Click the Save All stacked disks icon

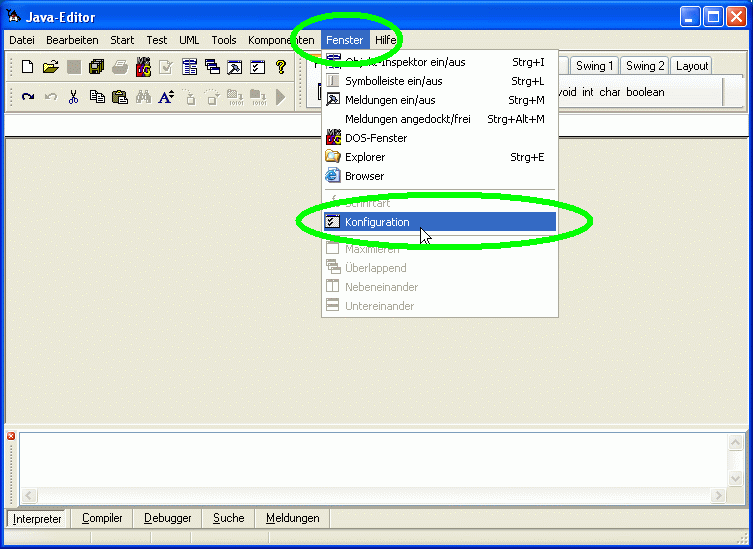click(x=96, y=67)
